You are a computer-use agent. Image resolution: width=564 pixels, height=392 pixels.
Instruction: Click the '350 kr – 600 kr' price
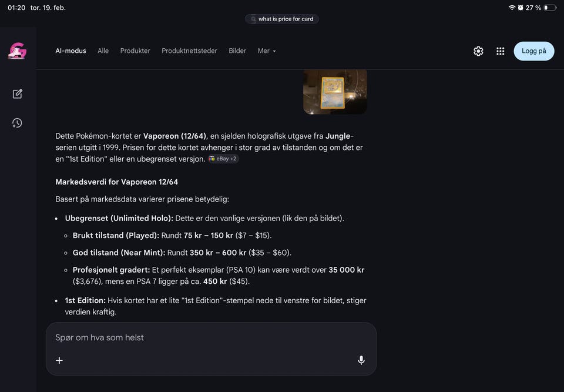[218, 253]
